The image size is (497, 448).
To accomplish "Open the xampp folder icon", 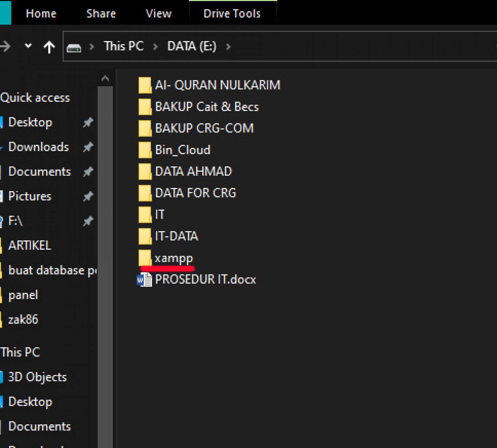I will 145,258.
